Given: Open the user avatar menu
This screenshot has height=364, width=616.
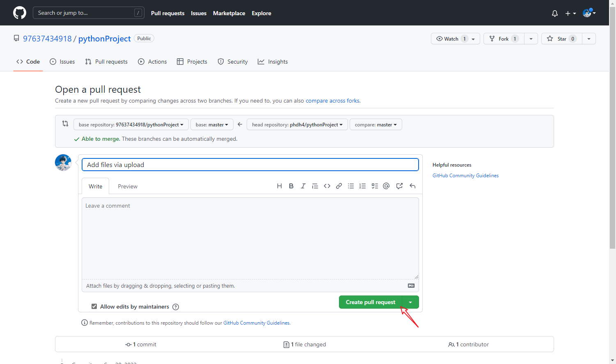Looking at the screenshot, I should pos(589,13).
